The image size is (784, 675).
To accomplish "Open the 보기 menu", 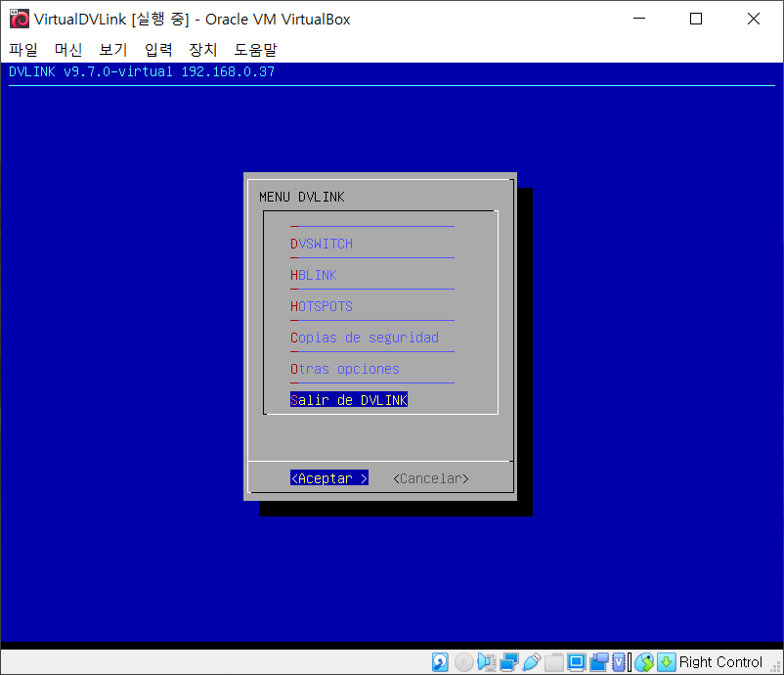I will click(x=113, y=50).
